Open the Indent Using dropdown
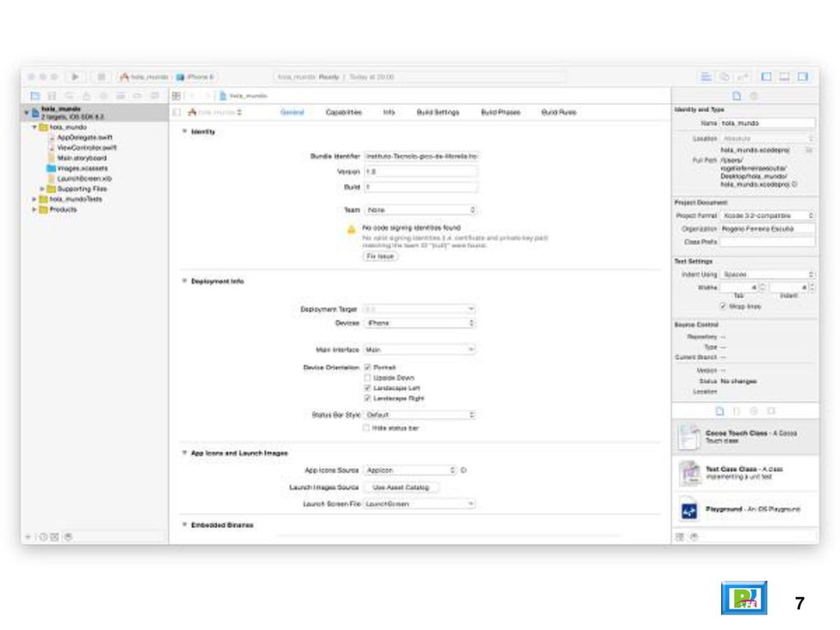840x630 pixels. [767, 274]
